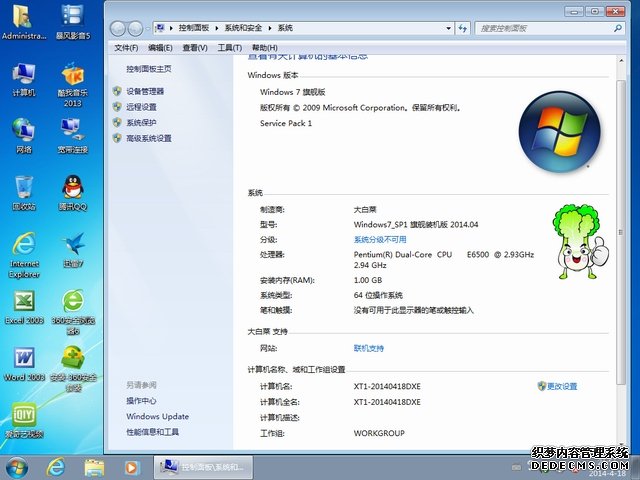Open 网络 desktop icon
640x480 pixels.
point(23,136)
